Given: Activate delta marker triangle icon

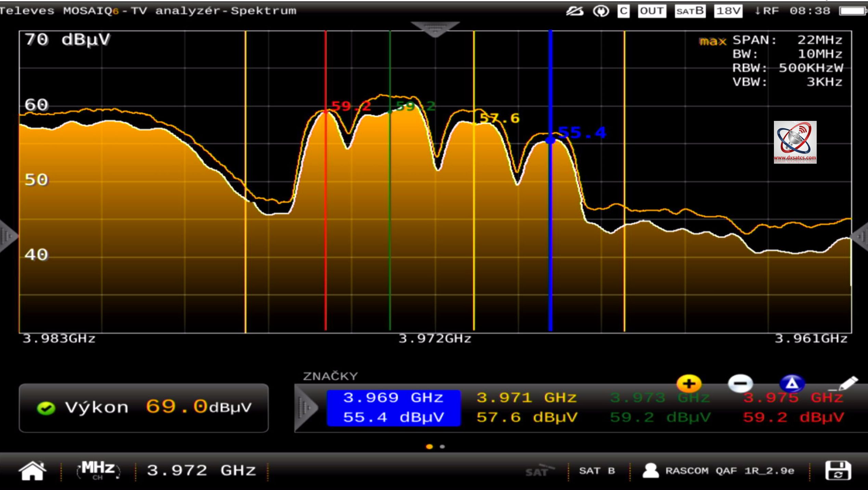Looking at the screenshot, I should (x=792, y=384).
